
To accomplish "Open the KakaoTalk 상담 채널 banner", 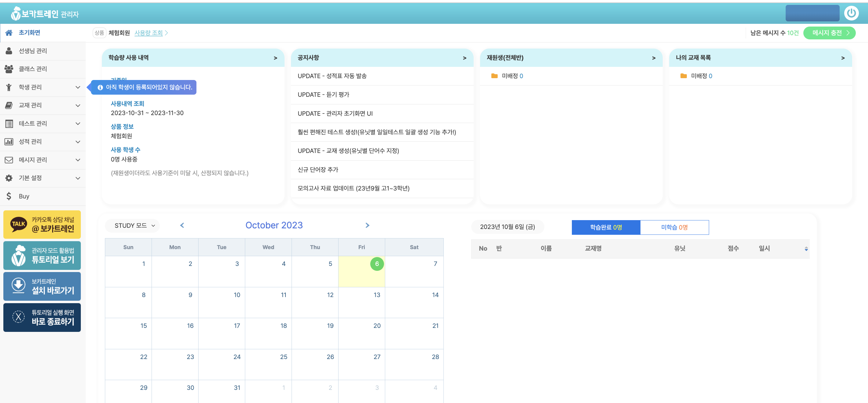I will pyautogui.click(x=42, y=225).
